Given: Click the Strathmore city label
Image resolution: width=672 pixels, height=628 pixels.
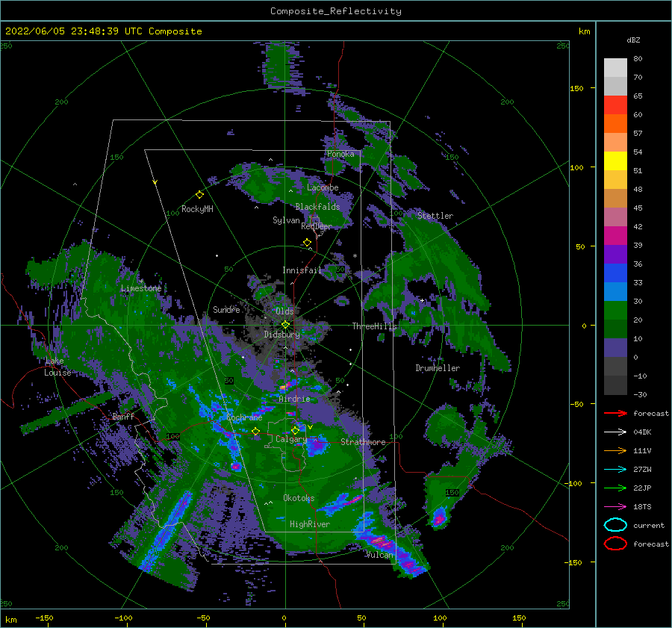Looking at the screenshot, I should (363, 442).
